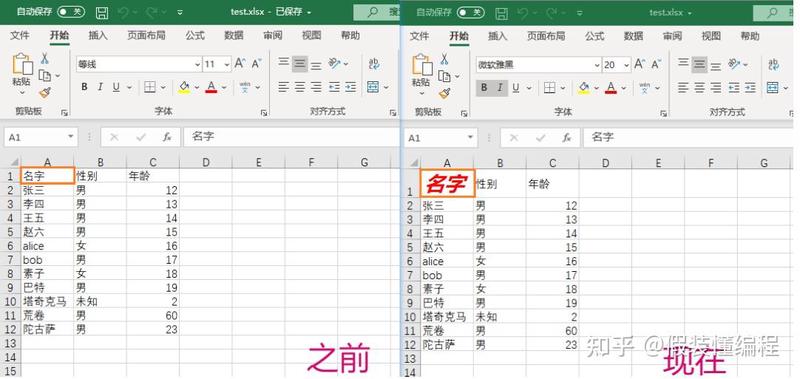
Task: Toggle Bold button in right window
Action: 484,88
